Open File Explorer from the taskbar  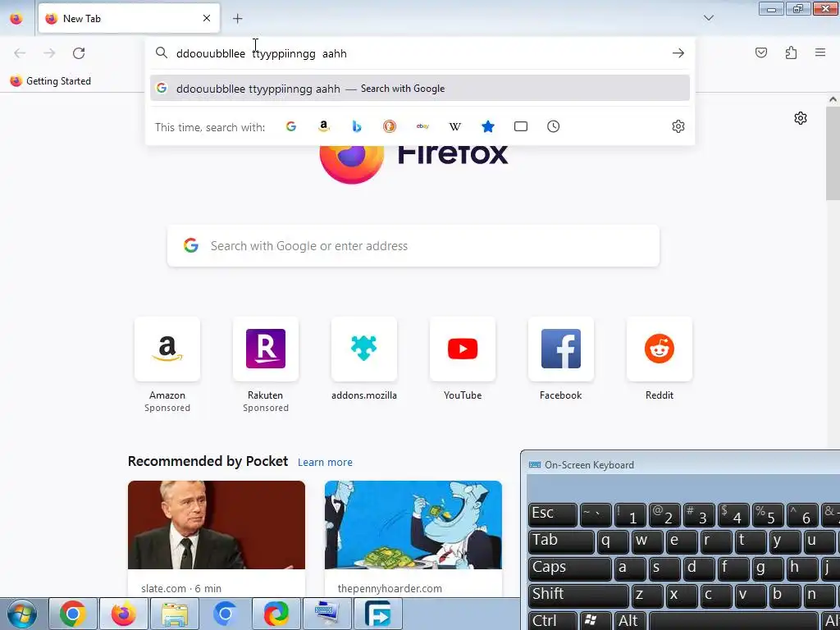tap(175, 614)
